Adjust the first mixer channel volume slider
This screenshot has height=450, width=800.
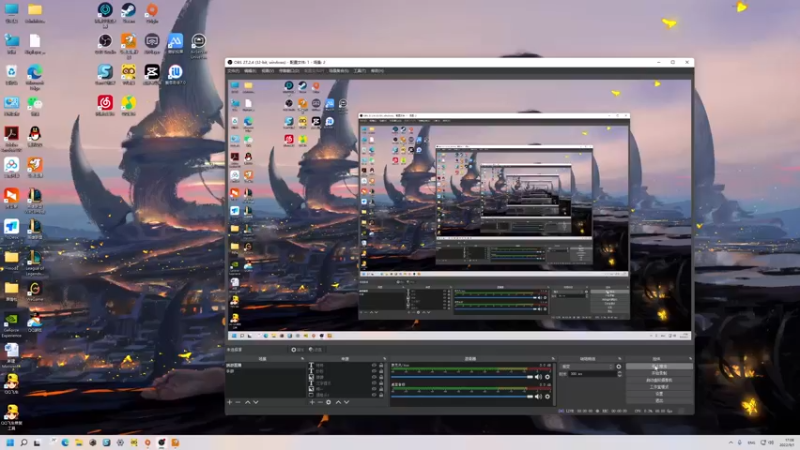tap(462, 377)
